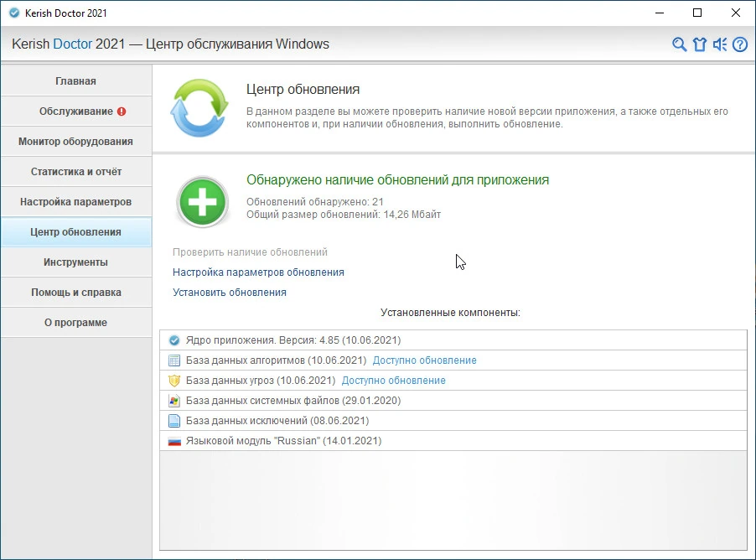The image size is (756, 560).
Task: Select База данных алгоритмов (10.06.2021) row text
Action: (277, 360)
